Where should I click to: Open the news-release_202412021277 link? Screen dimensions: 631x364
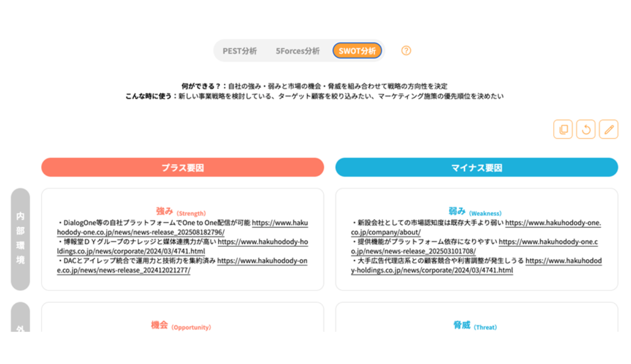coord(262,261)
